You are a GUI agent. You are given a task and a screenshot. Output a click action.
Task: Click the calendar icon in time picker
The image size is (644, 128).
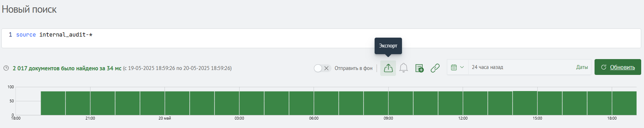pyautogui.click(x=454, y=67)
